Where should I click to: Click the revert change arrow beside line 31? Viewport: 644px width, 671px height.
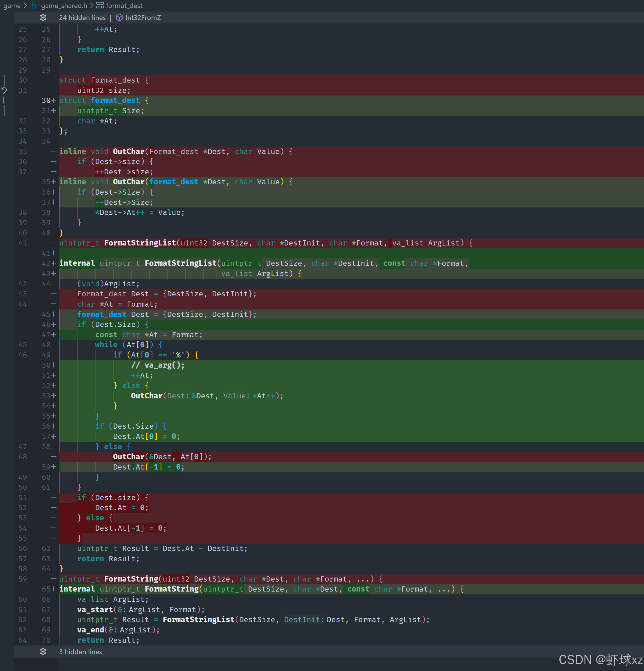pos(4,91)
